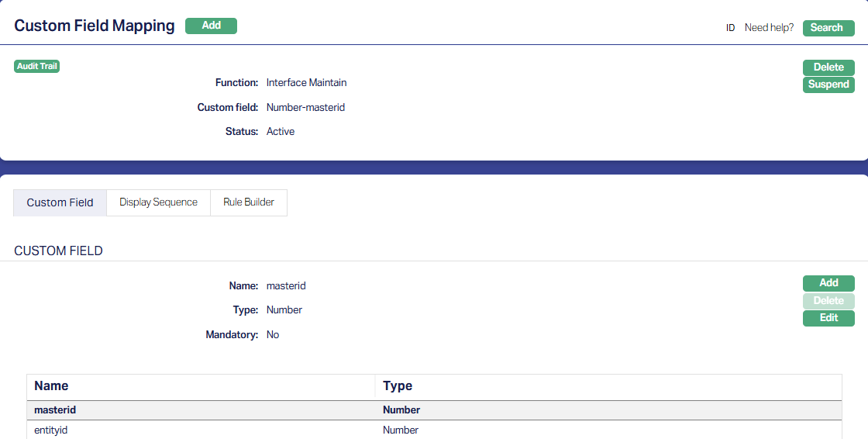Click Add in the Custom Field section
Viewport: 868px width, 439px height.
pyautogui.click(x=828, y=283)
